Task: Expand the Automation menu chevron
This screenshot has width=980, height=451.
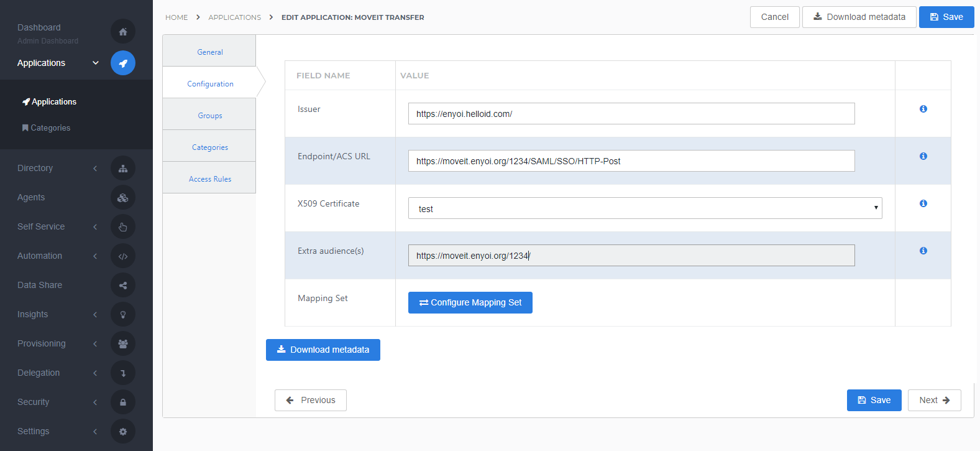Action: click(x=95, y=256)
